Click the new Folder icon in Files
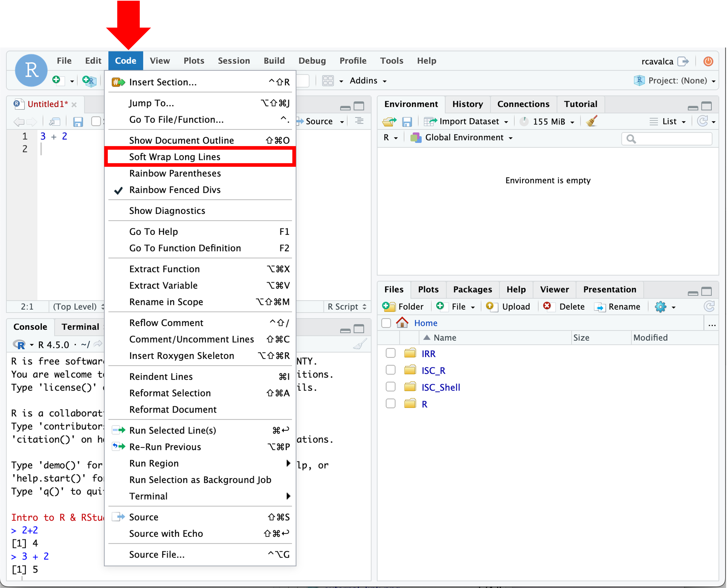 pyautogui.click(x=388, y=307)
